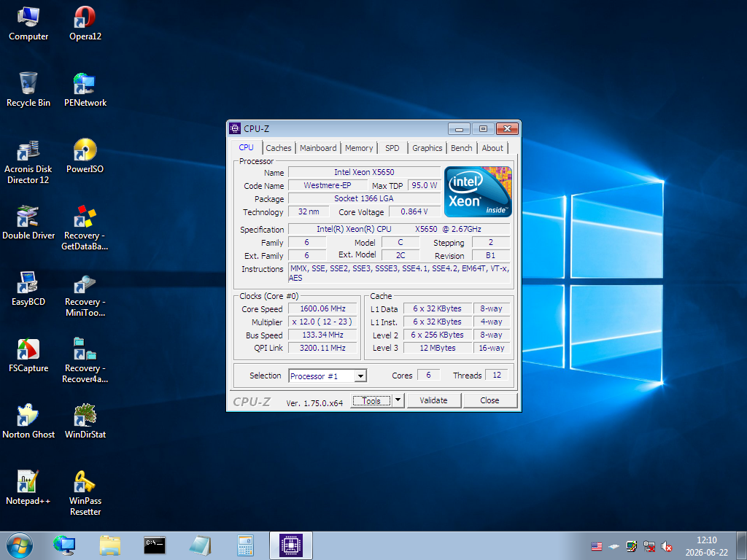Screen dimensions: 747x560
Task: Click the x 12.0 (12 - 23) multiplier value
Action: click(x=323, y=322)
